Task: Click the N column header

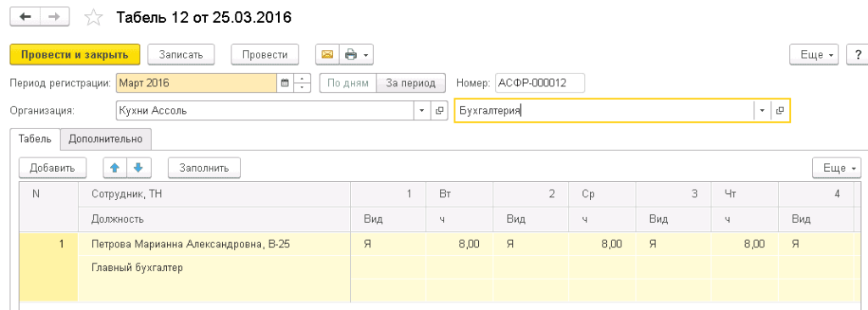Action: pyautogui.click(x=48, y=207)
